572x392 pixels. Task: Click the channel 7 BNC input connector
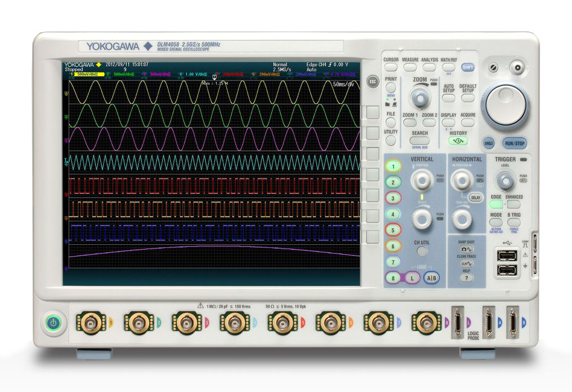pyautogui.click(x=378, y=323)
